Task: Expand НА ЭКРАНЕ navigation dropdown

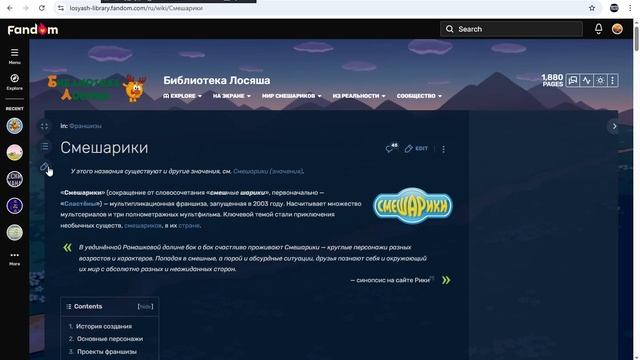Action: pyautogui.click(x=231, y=96)
